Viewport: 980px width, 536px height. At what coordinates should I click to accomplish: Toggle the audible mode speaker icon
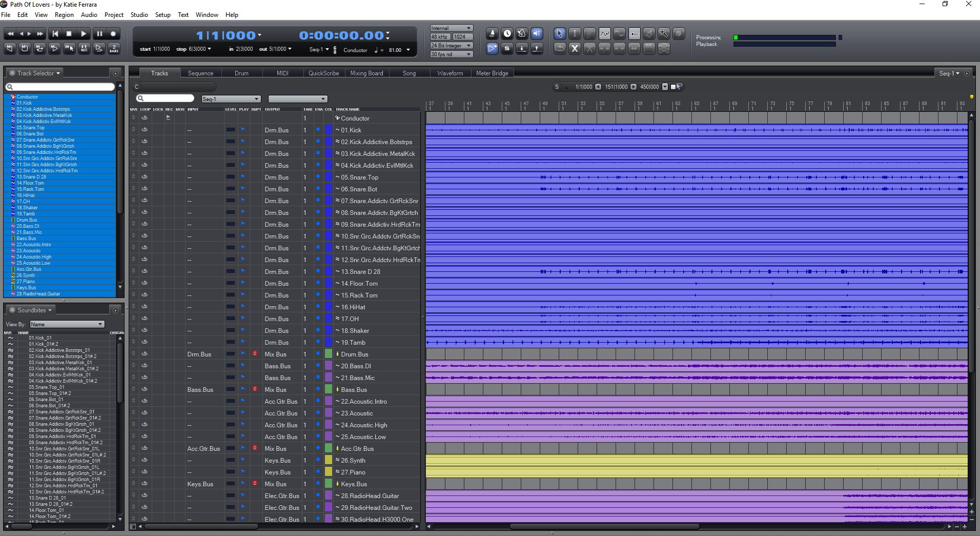click(x=537, y=34)
